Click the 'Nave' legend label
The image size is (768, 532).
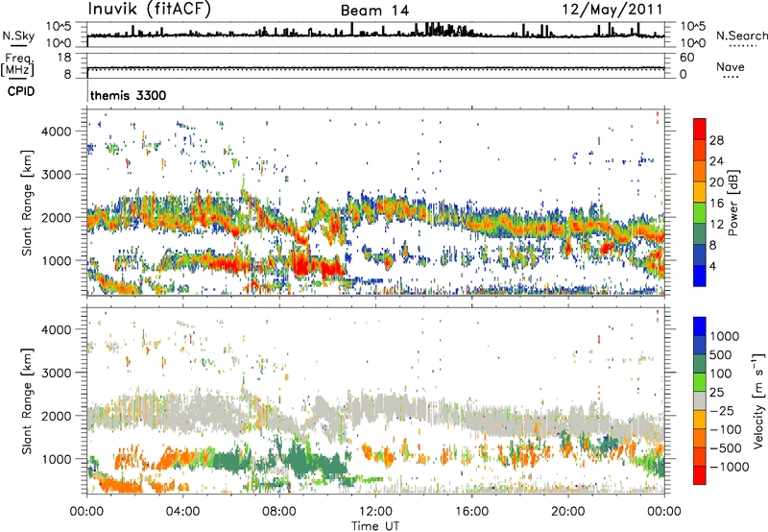[731, 66]
